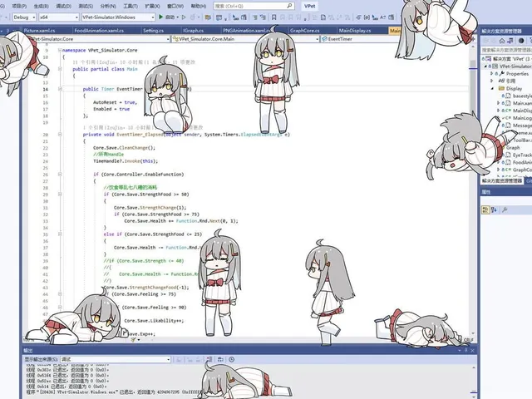This screenshot has width=532, height=399.
Task: Select the Display folder in Solution Explorer
Action: click(x=514, y=88)
